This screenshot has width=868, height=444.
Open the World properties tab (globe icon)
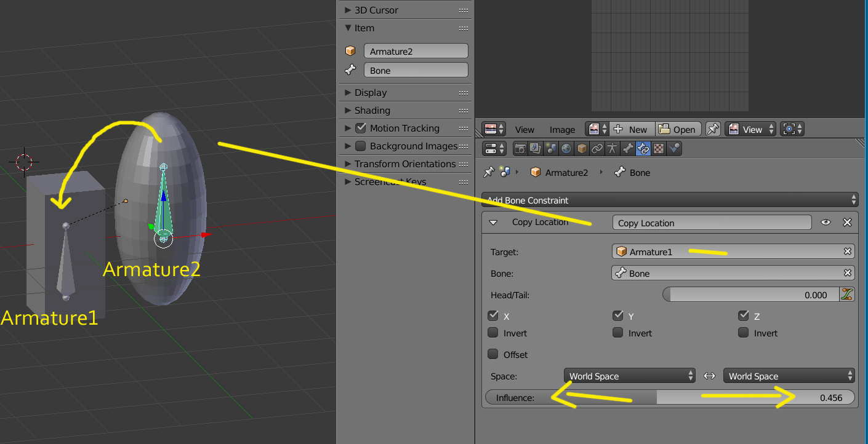pos(566,148)
